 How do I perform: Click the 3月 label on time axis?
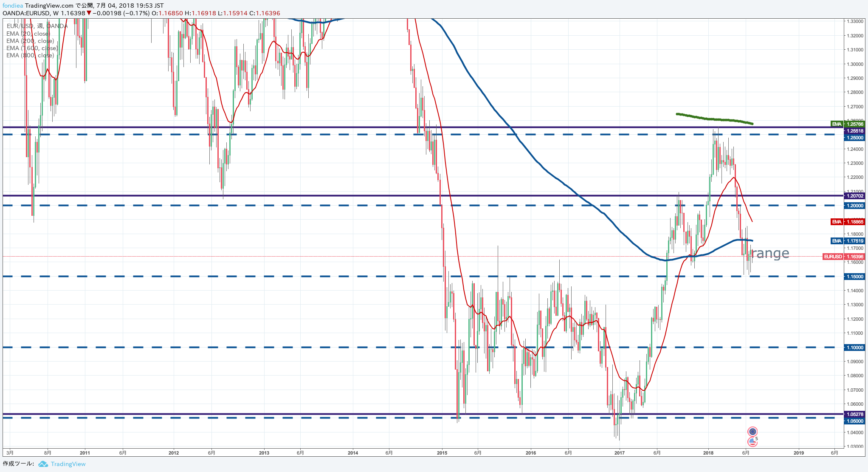point(10,453)
